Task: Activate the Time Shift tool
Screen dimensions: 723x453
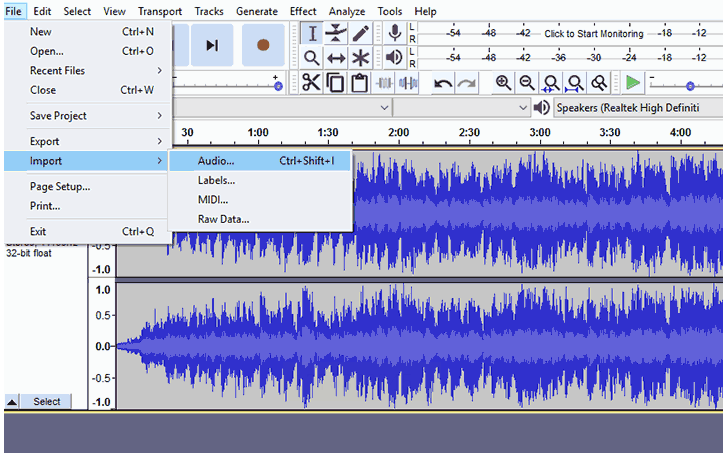Action: [337, 58]
